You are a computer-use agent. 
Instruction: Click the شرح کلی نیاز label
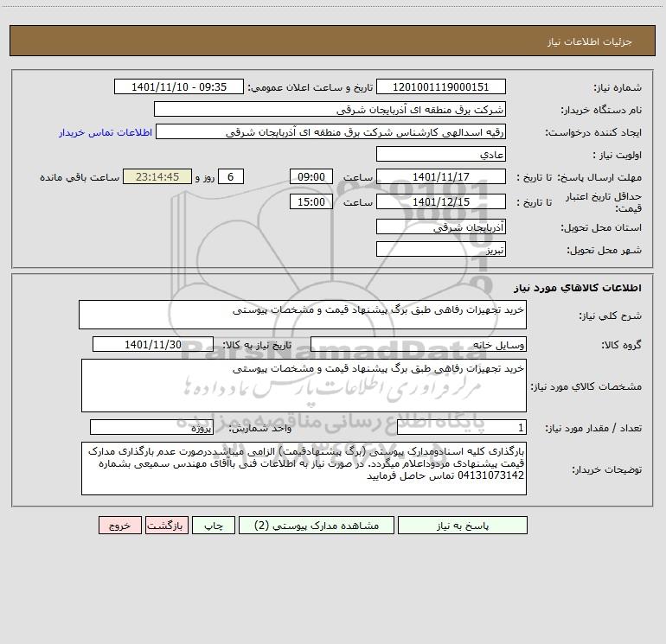[611, 316]
